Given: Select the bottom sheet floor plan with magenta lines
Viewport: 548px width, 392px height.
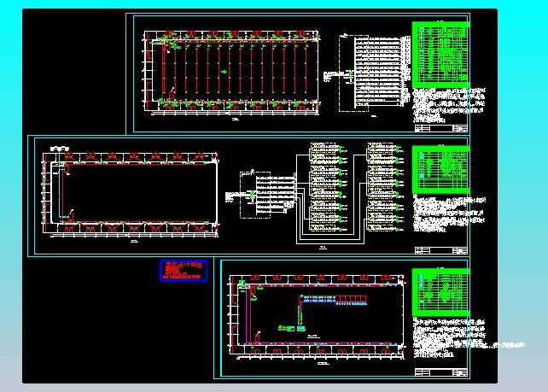Looking at the screenshot, I should pyautogui.click(x=317, y=317).
